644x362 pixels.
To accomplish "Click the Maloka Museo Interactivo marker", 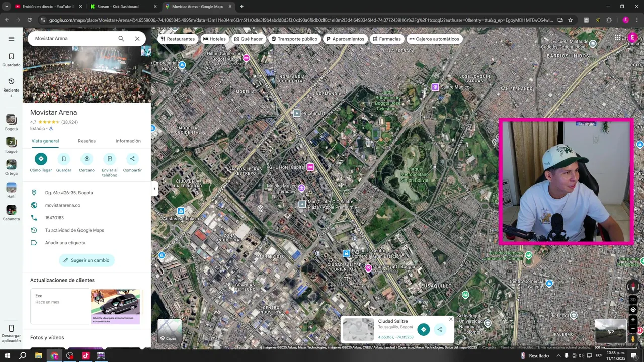I will 301,188.
